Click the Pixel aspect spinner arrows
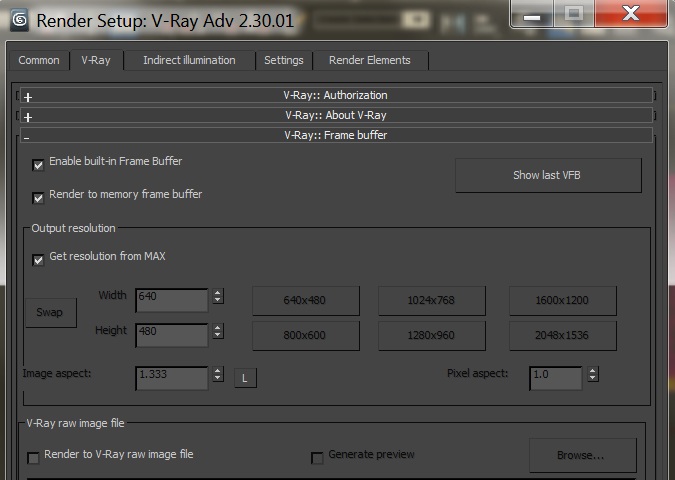This screenshot has width=675, height=480. tap(593, 374)
